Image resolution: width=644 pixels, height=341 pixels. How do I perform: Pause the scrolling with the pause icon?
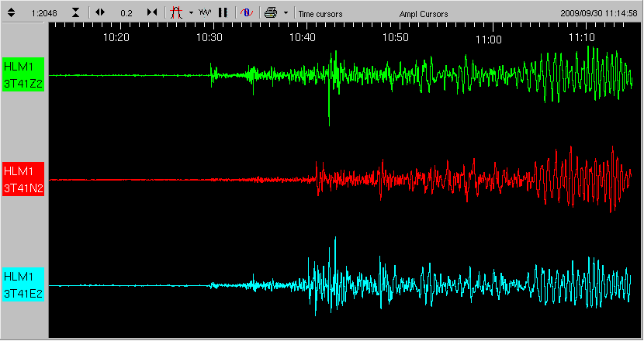[x=223, y=13]
